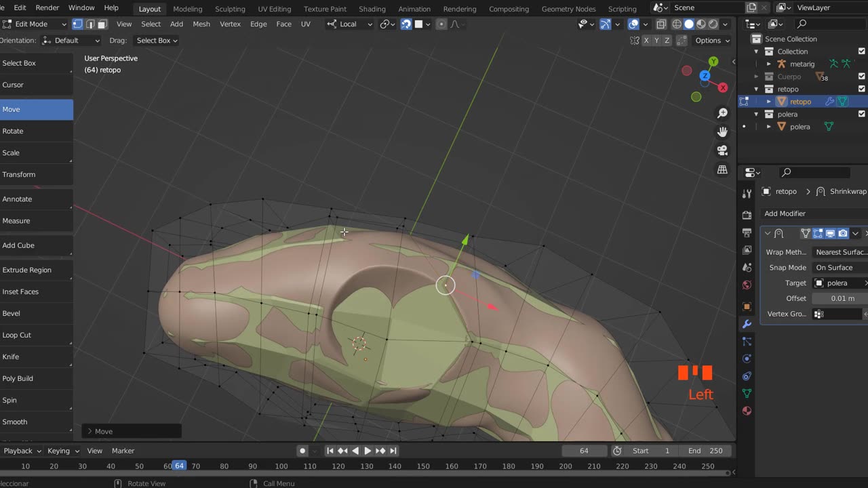Play the animation forward

coord(368,451)
